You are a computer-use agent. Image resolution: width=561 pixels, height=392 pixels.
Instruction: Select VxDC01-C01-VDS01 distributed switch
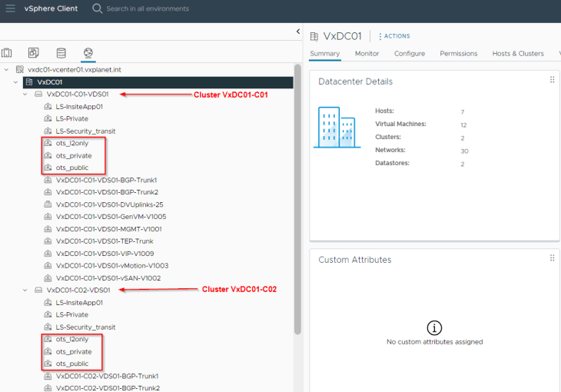point(78,94)
